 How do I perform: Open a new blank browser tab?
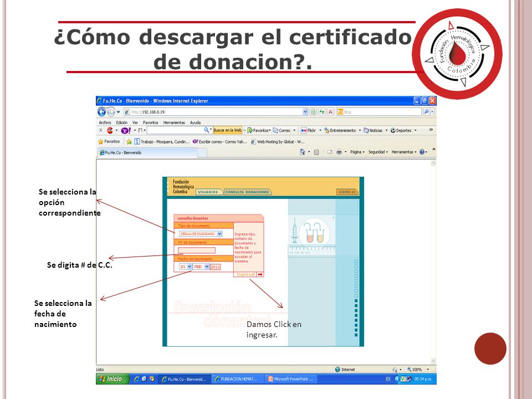202,153
